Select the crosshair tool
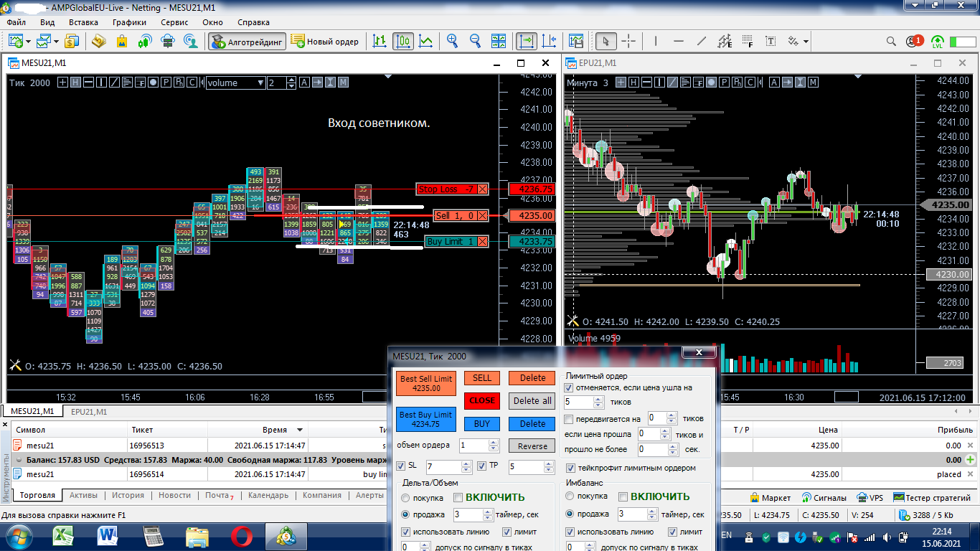 point(628,41)
